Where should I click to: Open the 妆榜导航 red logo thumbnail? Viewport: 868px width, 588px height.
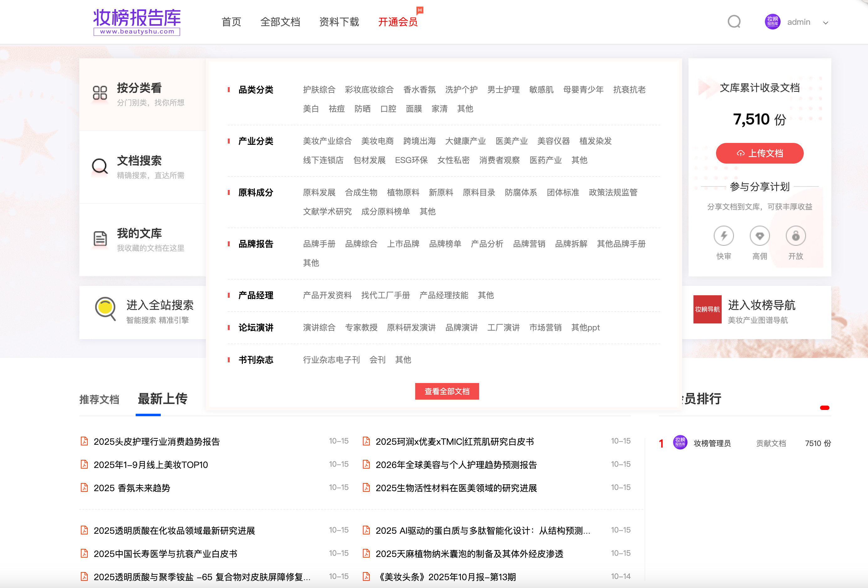click(707, 309)
